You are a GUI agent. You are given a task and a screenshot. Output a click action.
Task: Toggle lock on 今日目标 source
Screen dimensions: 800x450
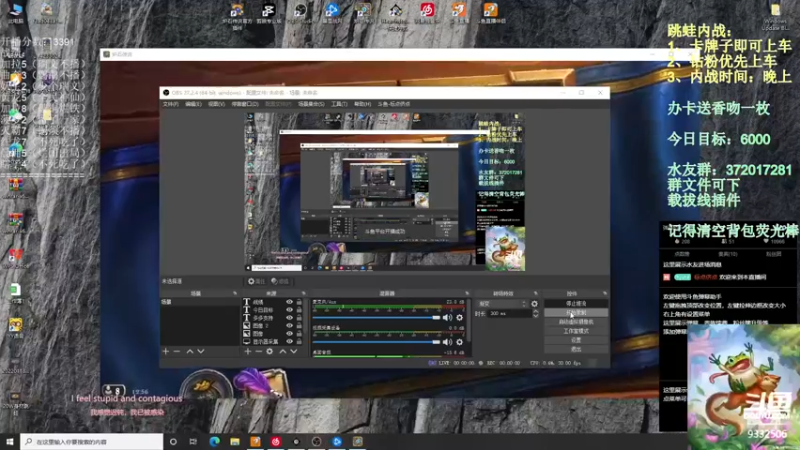[299, 310]
